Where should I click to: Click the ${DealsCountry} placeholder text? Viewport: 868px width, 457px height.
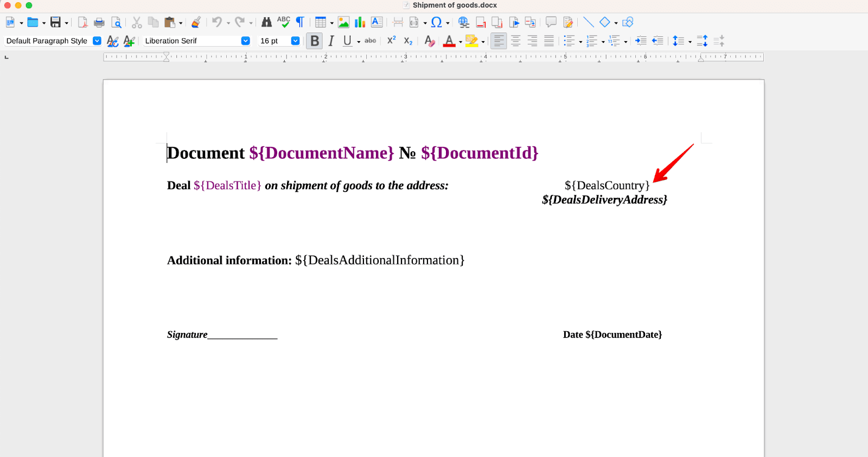tap(607, 186)
